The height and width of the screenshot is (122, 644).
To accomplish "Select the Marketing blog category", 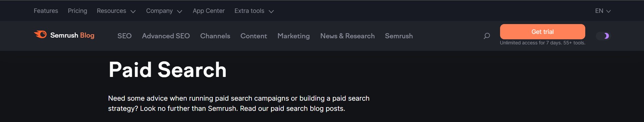I will [294, 36].
